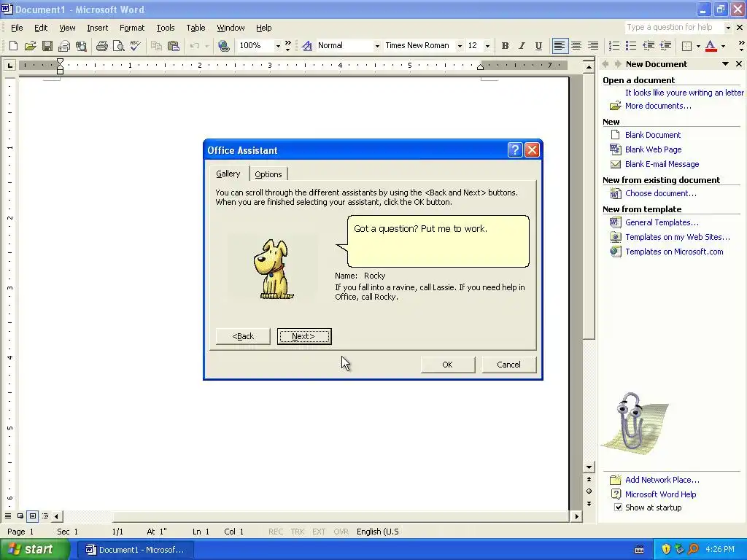Screen dimensions: 747x560
Task: Click the taskbar clock showing 4:26 PM
Action: point(719,550)
